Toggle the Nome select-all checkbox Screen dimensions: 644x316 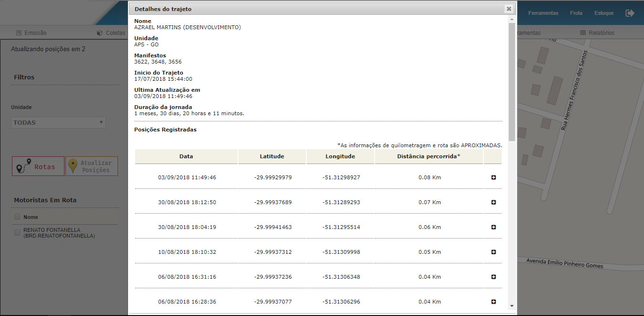coord(17,217)
